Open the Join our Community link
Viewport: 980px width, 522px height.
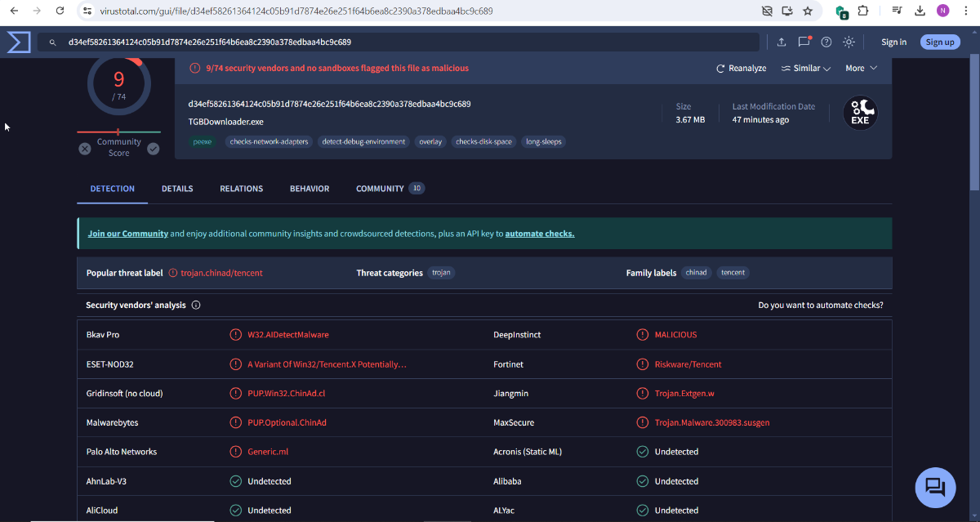tap(127, 234)
